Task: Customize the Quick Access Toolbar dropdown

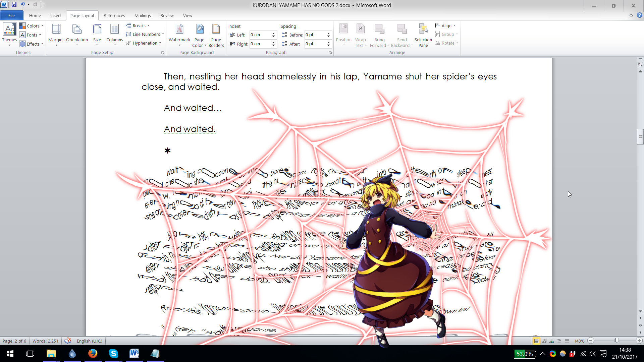Action: (x=44, y=5)
